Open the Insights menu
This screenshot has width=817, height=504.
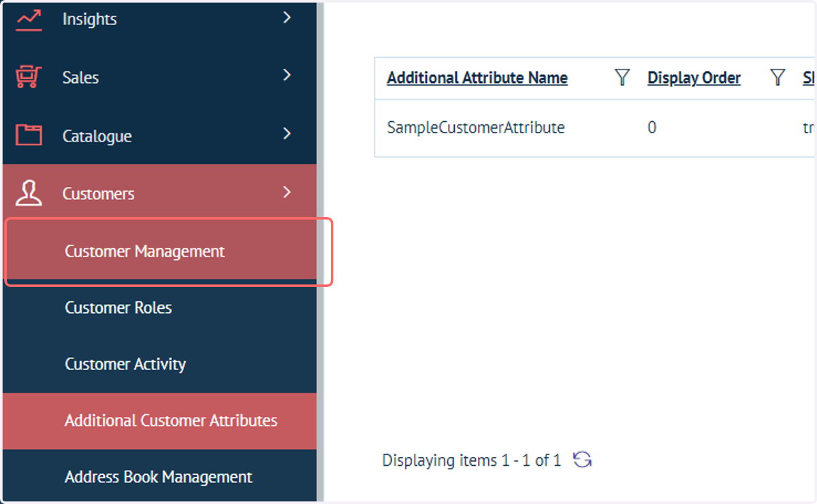coord(159,20)
